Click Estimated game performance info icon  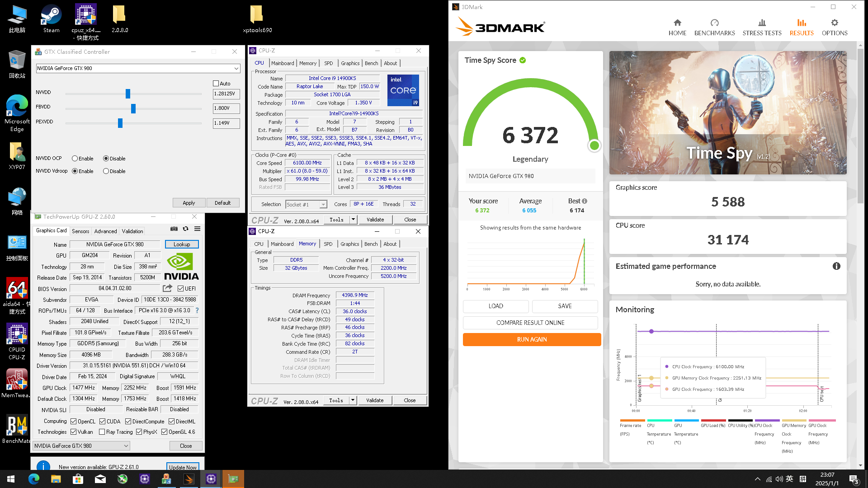pyautogui.click(x=836, y=266)
